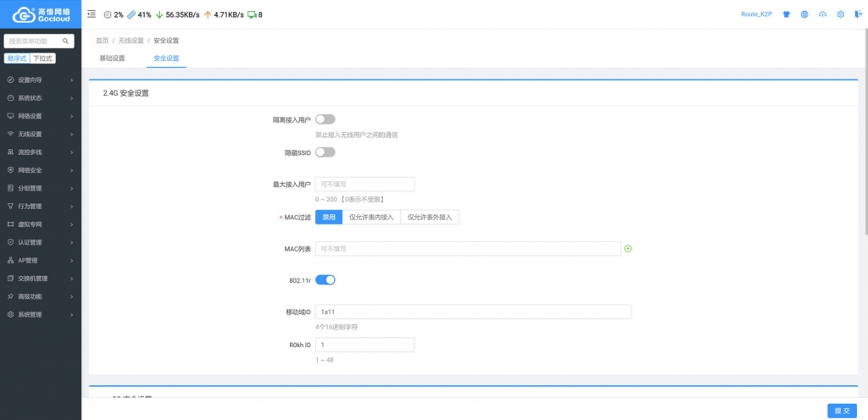The image size is (868, 420).
Task: Click the R0kh ID input field
Action: click(x=364, y=345)
